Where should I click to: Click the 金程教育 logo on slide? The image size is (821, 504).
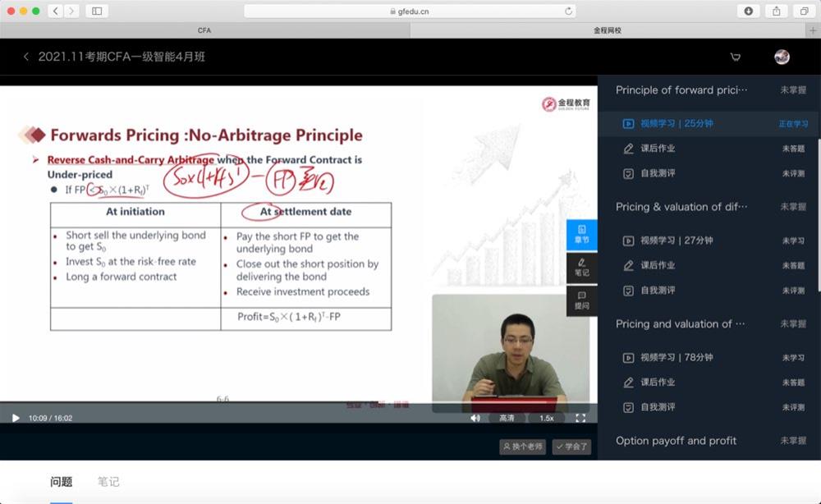[x=566, y=103]
